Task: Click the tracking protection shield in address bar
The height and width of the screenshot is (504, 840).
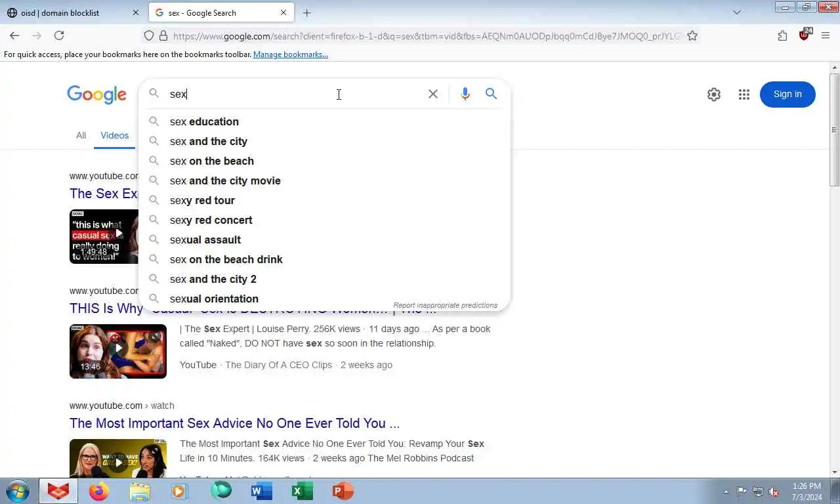Action: (x=149, y=35)
